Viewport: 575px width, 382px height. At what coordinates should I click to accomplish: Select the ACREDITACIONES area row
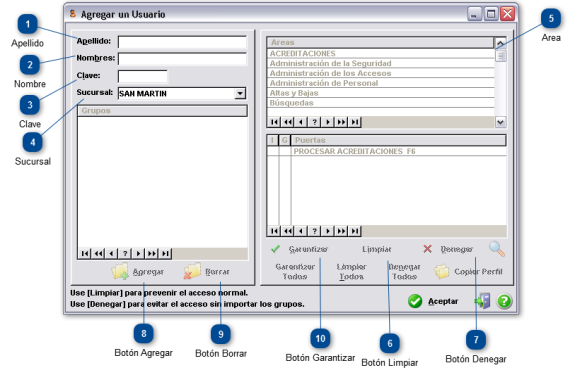pyautogui.click(x=381, y=54)
